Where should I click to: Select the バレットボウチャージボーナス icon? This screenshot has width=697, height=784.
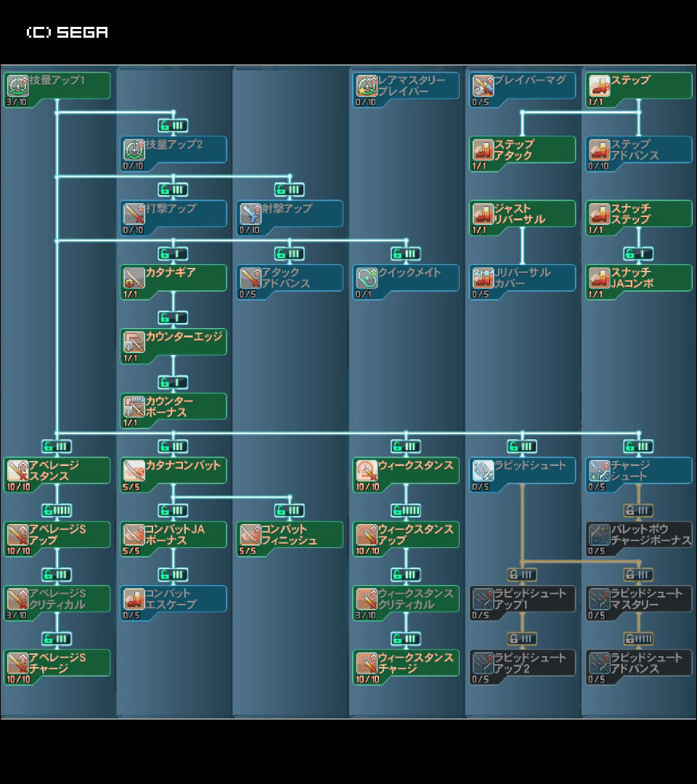click(x=600, y=534)
